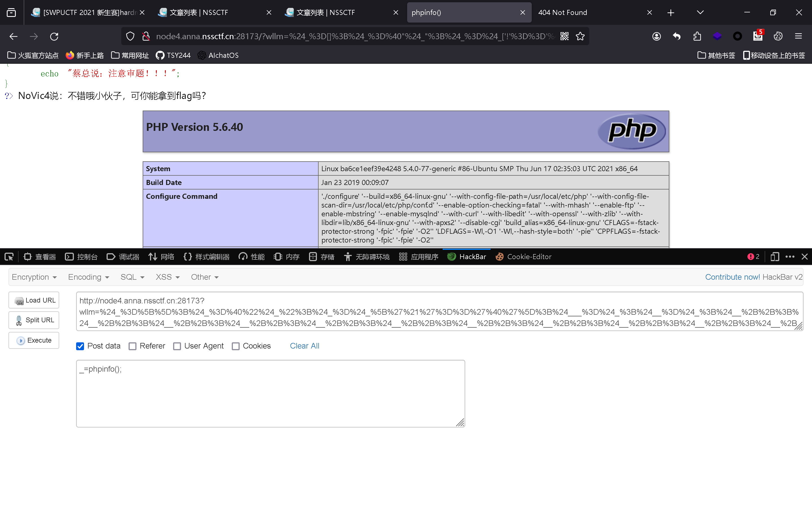Open the QR code icon in the address bar

coord(564,36)
